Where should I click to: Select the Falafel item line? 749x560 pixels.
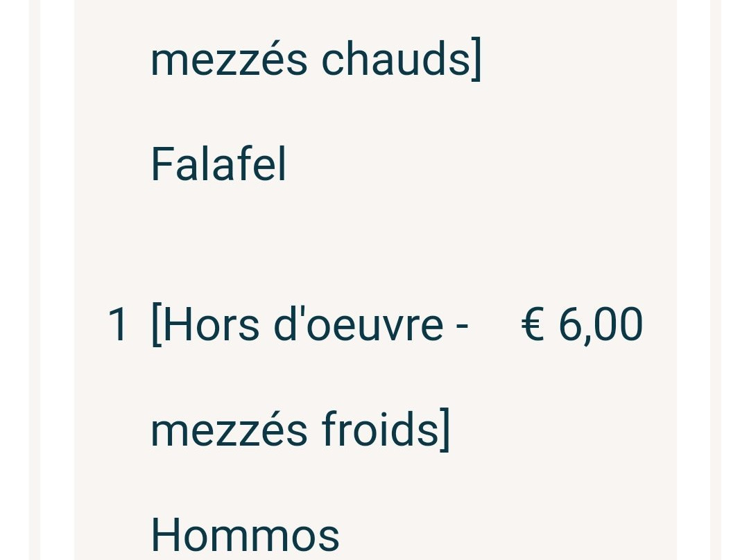tap(218, 164)
